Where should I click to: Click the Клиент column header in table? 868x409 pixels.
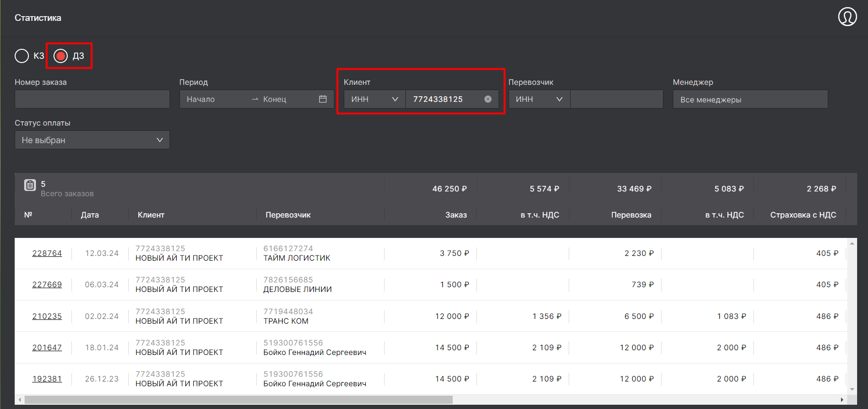(151, 215)
